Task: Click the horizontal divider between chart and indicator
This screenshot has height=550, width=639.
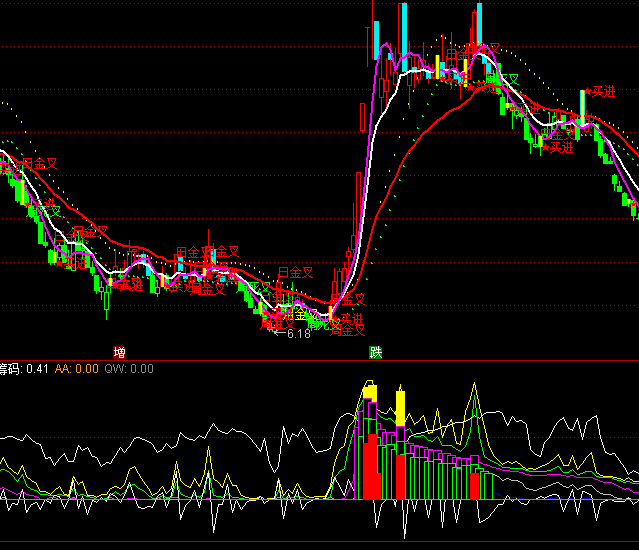Action: point(319,360)
